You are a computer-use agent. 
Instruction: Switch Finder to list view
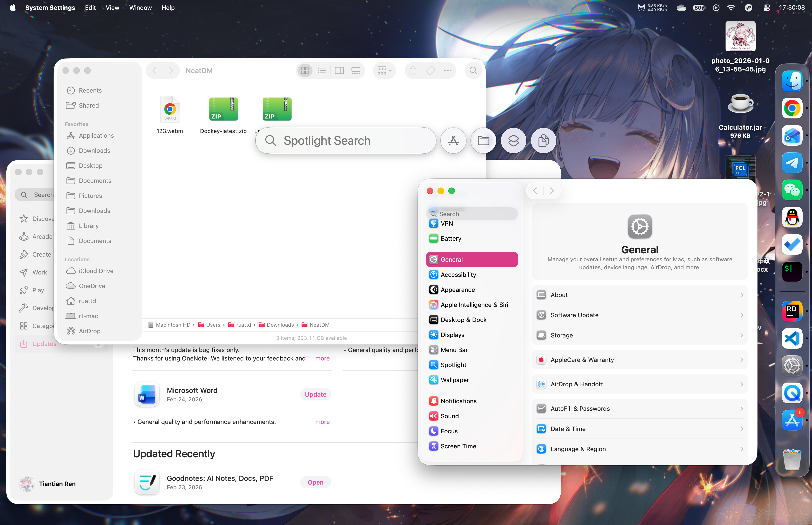(x=322, y=71)
